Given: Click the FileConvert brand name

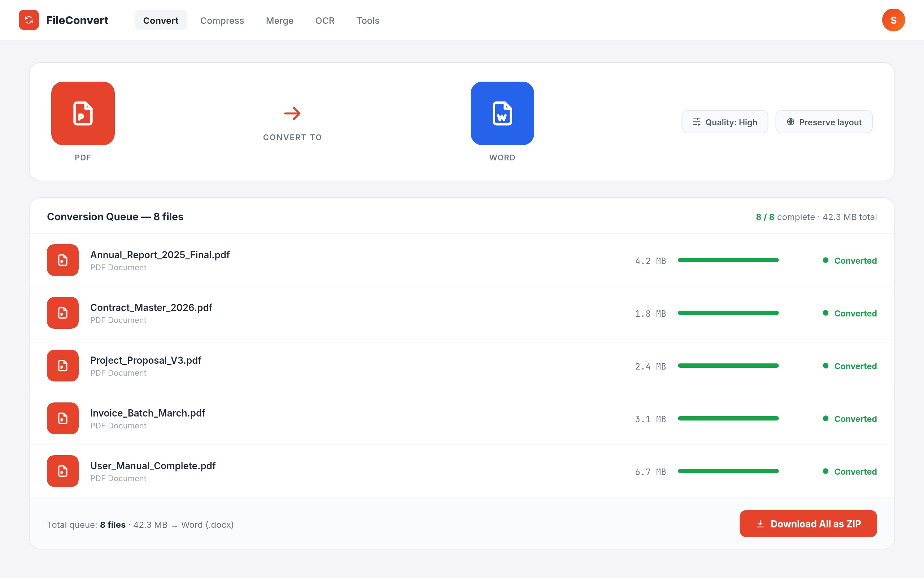Looking at the screenshot, I should coord(77,20).
